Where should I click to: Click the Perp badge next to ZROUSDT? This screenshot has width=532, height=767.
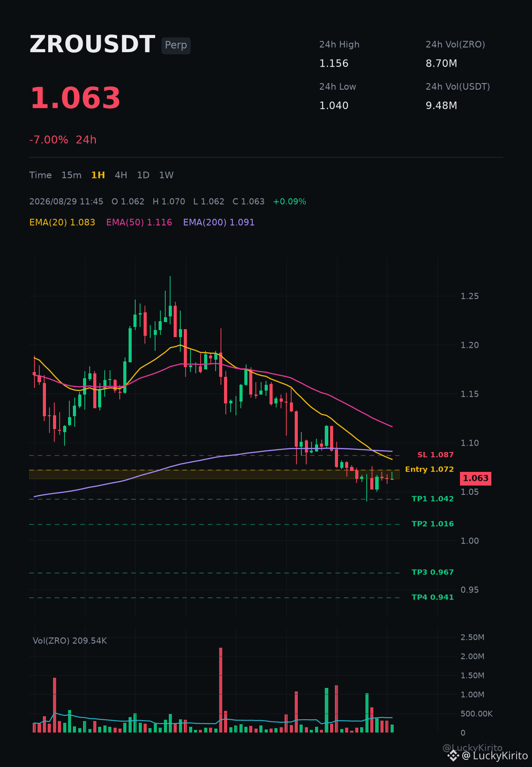click(176, 46)
